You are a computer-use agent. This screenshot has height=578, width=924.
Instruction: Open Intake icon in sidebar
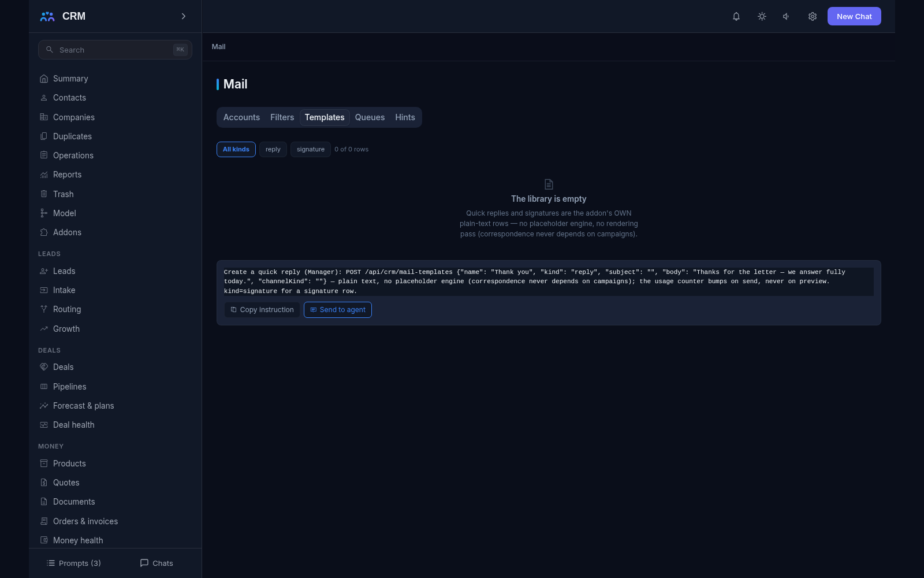[x=44, y=290]
